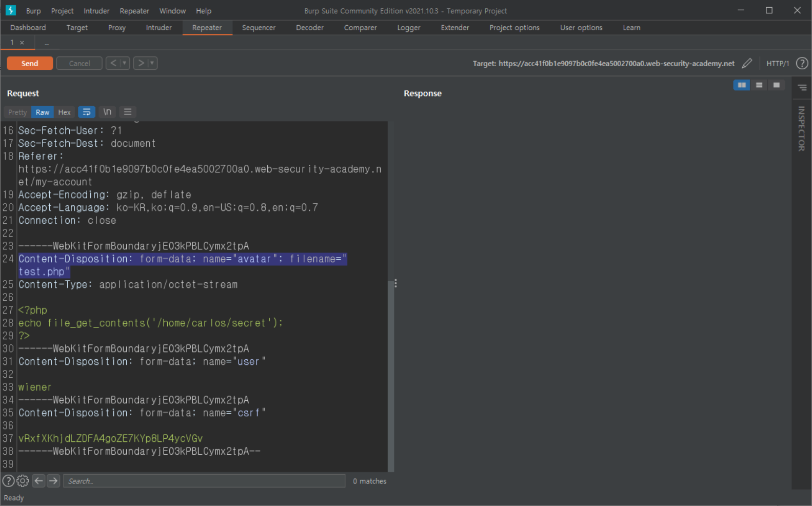The width and height of the screenshot is (812, 506).
Task: Switch request view to Hex
Action: click(64, 112)
